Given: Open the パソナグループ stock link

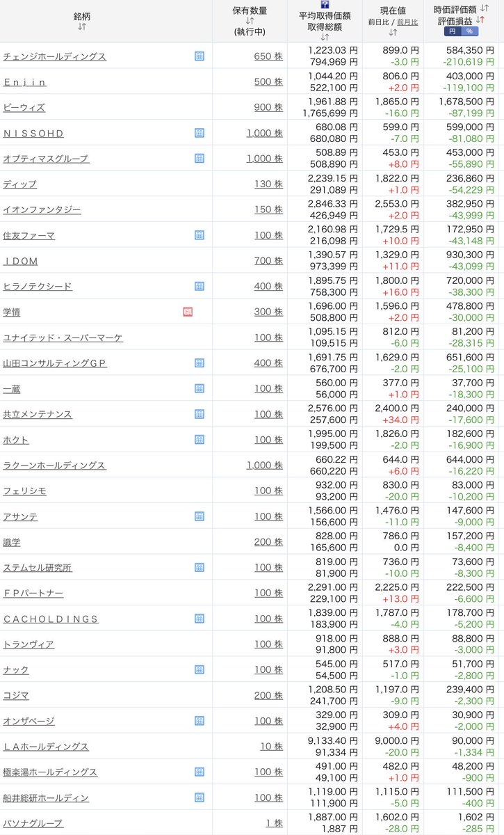Looking at the screenshot, I should [x=33, y=823].
